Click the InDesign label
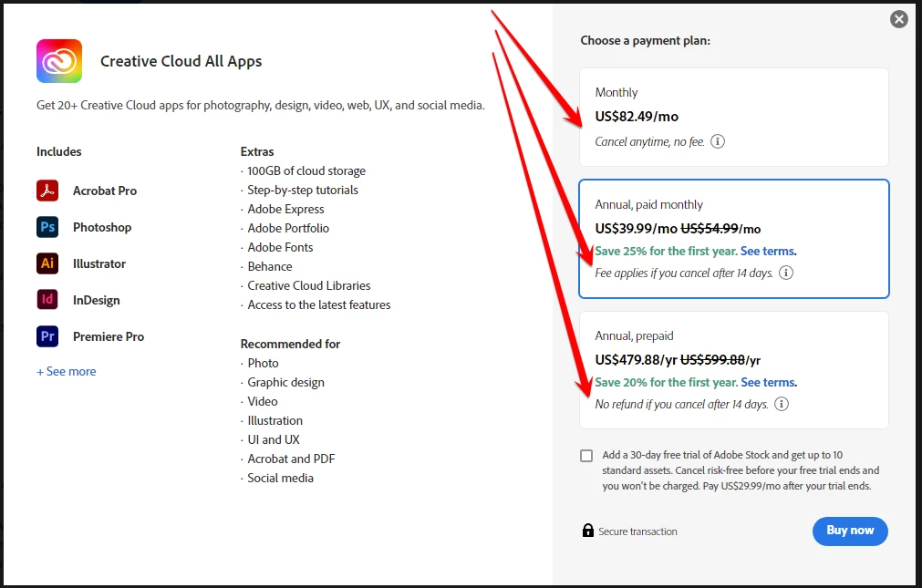This screenshot has height=588, width=922. pos(97,301)
